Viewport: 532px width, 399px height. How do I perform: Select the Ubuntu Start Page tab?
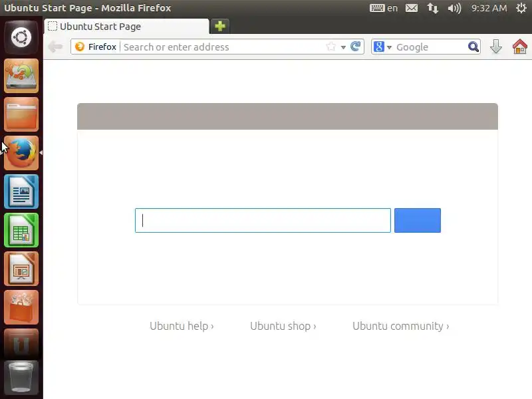tap(126, 27)
